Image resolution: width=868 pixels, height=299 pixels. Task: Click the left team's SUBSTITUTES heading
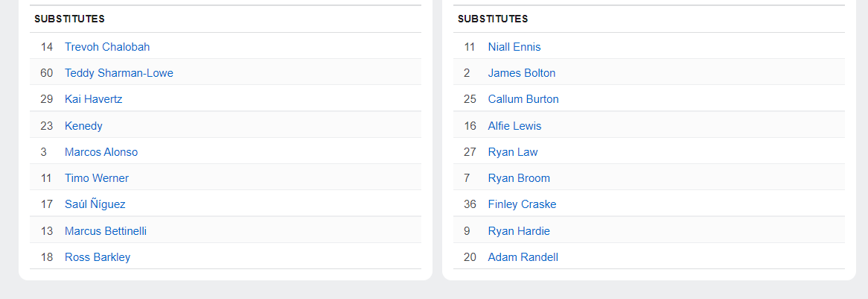(69, 19)
